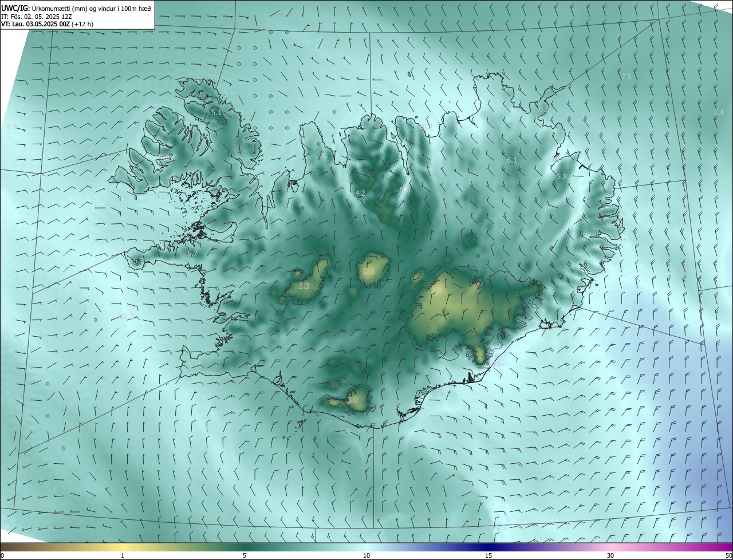Click the 5.8 value near the east coast

562,177
